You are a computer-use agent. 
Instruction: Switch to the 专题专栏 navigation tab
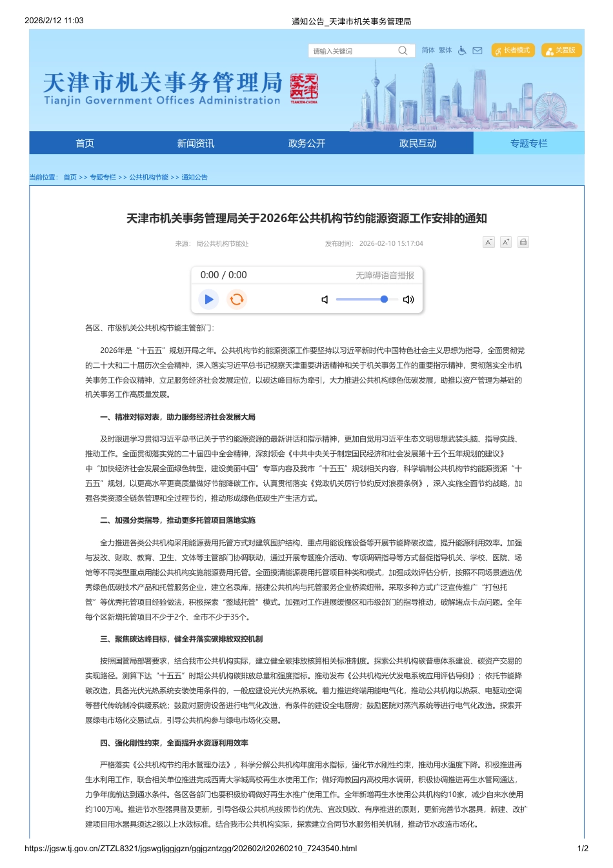(x=530, y=143)
